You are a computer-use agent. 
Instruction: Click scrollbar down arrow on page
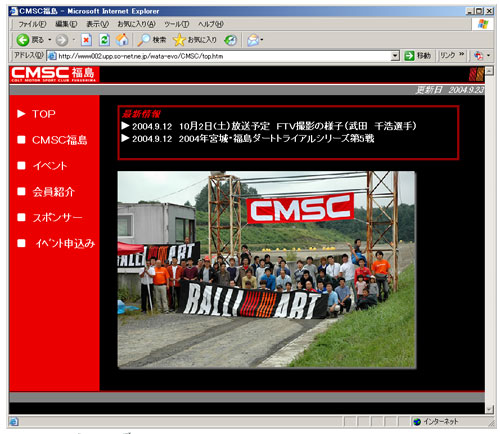[x=489, y=409]
